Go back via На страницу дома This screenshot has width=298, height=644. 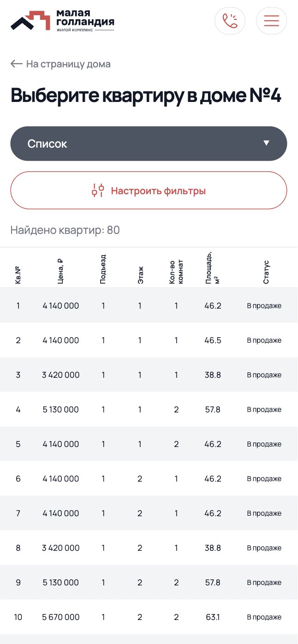coord(68,64)
